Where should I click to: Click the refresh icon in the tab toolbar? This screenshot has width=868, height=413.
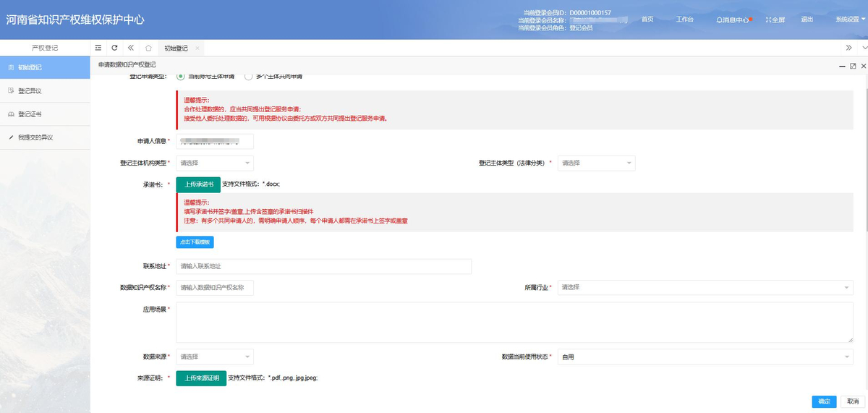114,48
